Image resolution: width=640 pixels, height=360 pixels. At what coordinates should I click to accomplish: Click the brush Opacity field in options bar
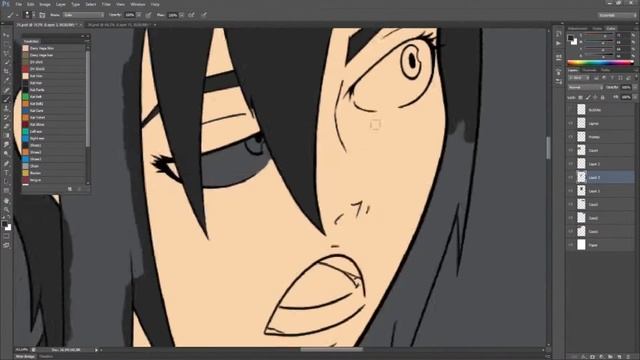[129, 15]
